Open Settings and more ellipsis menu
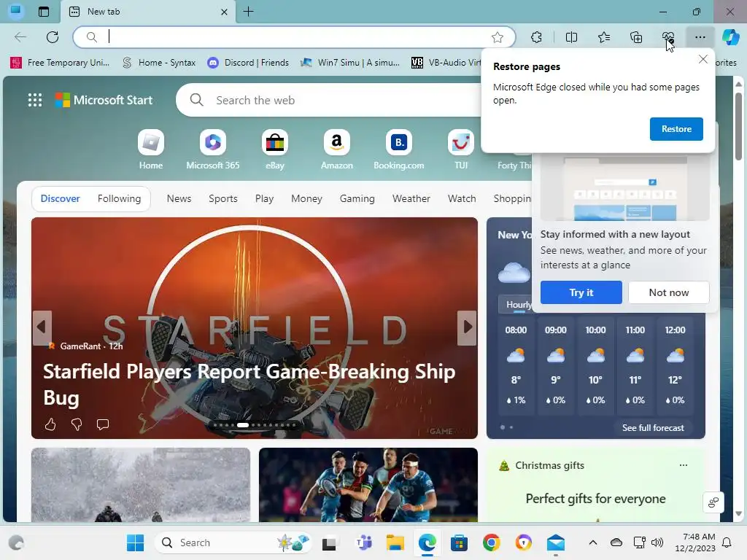Image resolution: width=747 pixels, height=560 pixels. pos(700,37)
